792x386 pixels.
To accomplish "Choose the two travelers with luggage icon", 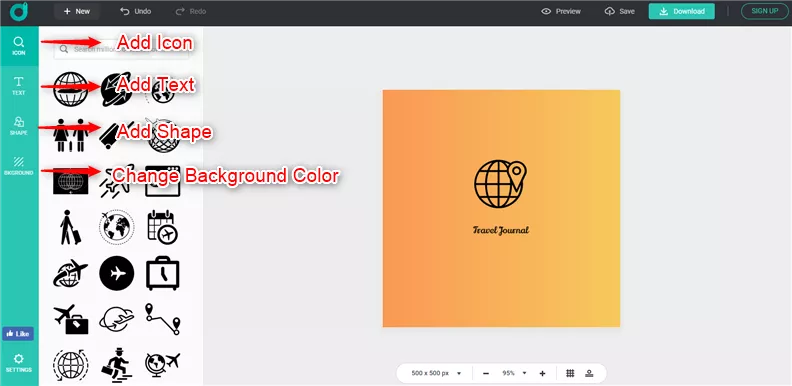I will [71, 134].
